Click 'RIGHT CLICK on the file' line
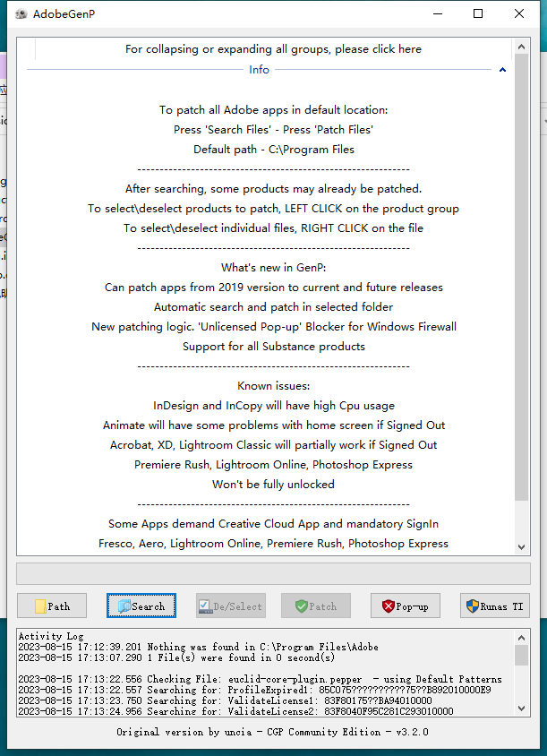This screenshot has width=547, height=756. pos(273,228)
